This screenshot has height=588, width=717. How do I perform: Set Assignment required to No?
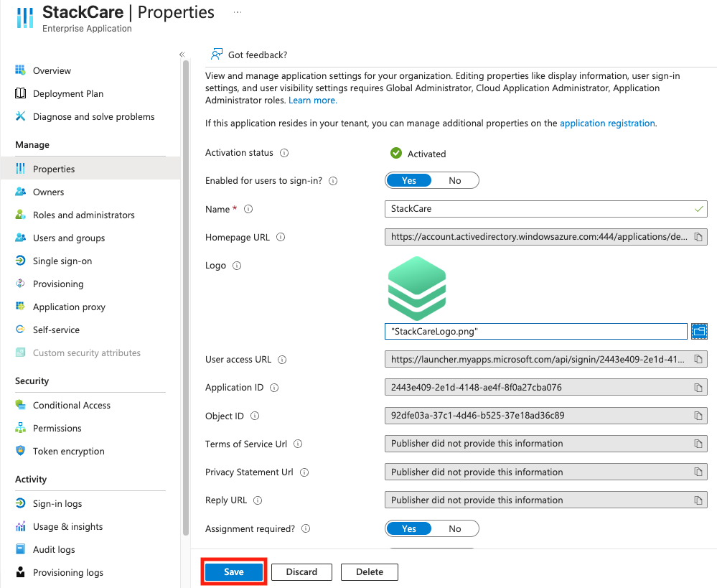(454, 528)
